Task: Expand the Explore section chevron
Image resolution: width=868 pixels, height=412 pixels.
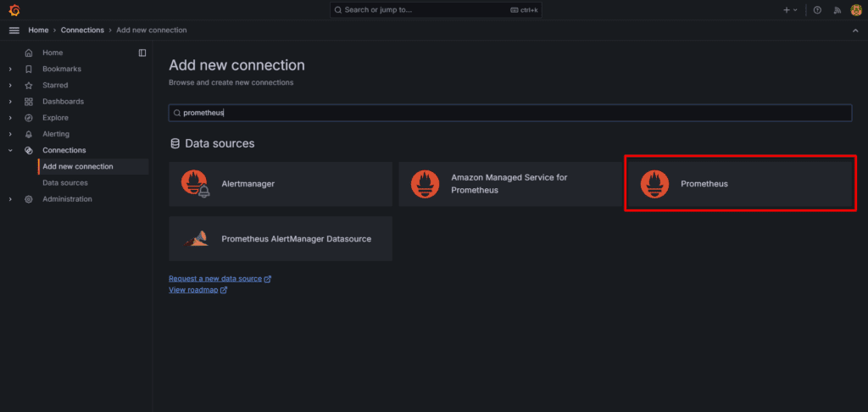Action: [10, 118]
